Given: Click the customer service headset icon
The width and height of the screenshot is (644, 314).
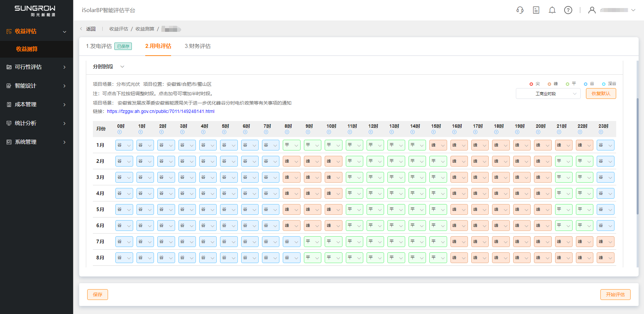Looking at the screenshot, I should tap(520, 10).
